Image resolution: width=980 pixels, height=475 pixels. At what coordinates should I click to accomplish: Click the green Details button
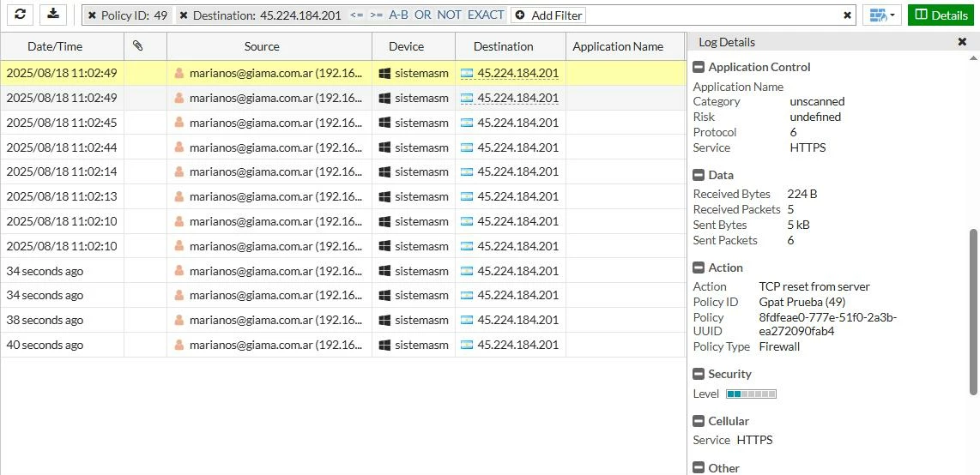(x=941, y=15)
